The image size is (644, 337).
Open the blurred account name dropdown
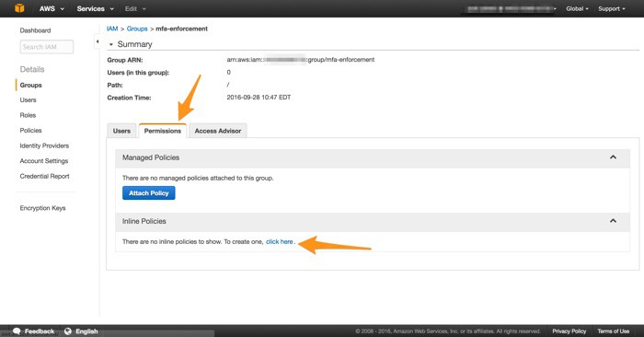click(512, 8)
